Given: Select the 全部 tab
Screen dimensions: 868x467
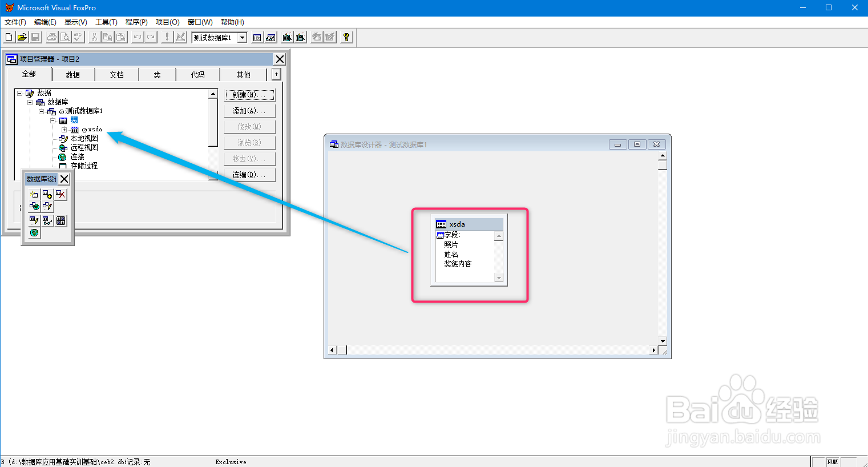Looking at the screenshot, I should tap(29, 74).
